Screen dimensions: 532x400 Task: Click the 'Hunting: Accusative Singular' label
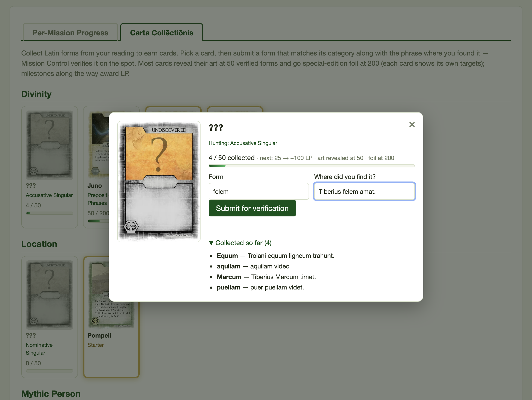[243, 143]
